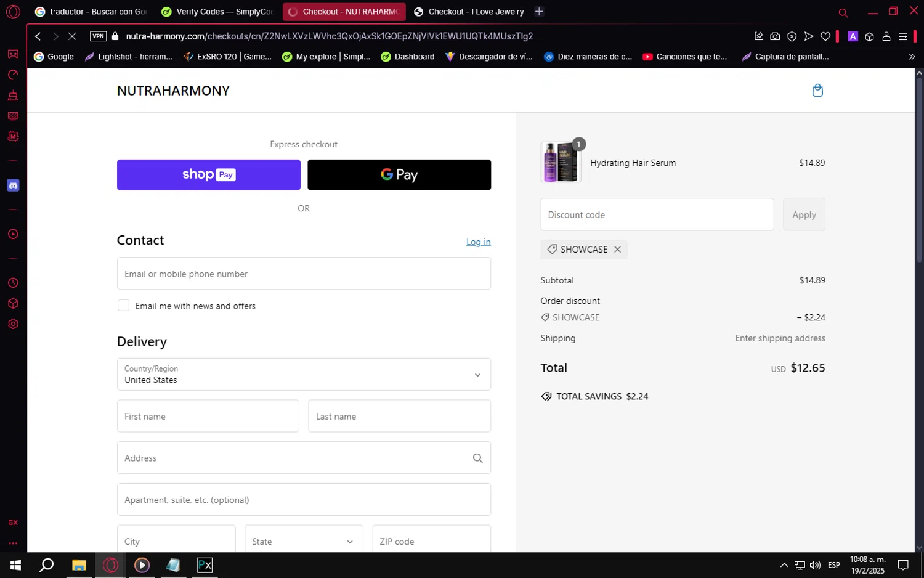Open sidebar history clock icon
The width and height of the screenshot is (924, 578).
tap(13, 283)
